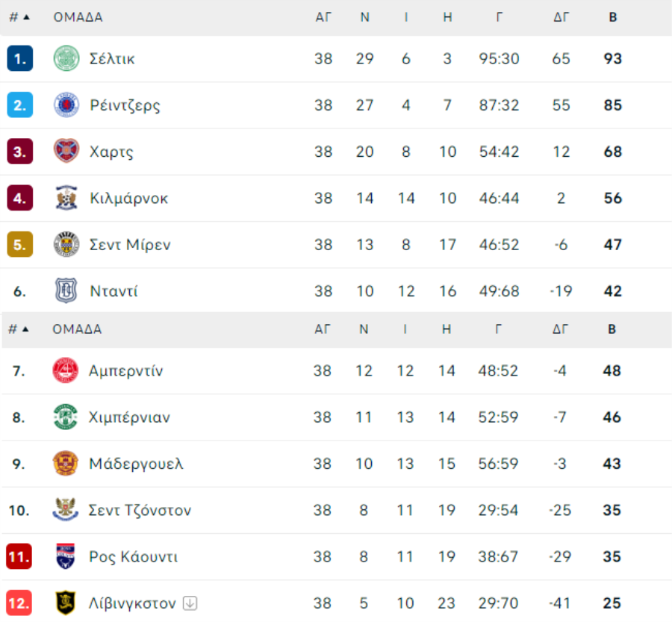Image resolution: width=672 pixels, height=622 pixels.
Task: Click the Hearts club crest icon
Action: tap(66, 151)
